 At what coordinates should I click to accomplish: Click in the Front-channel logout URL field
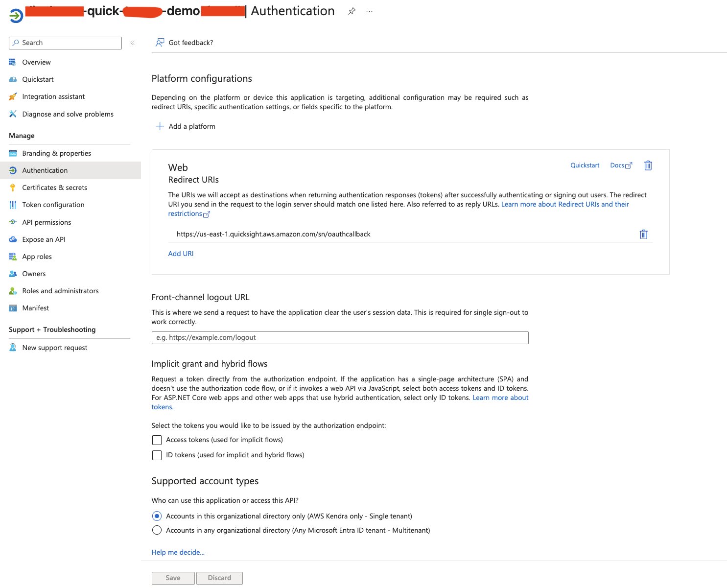340,337
